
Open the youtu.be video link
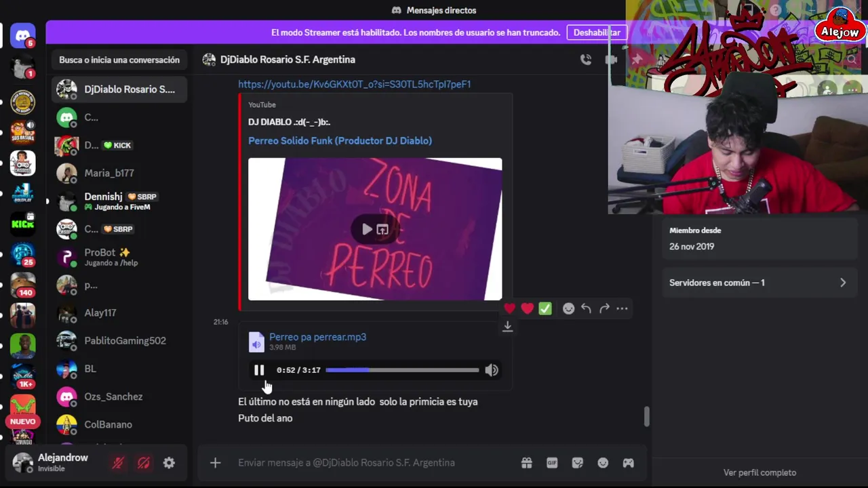(354, 84)
